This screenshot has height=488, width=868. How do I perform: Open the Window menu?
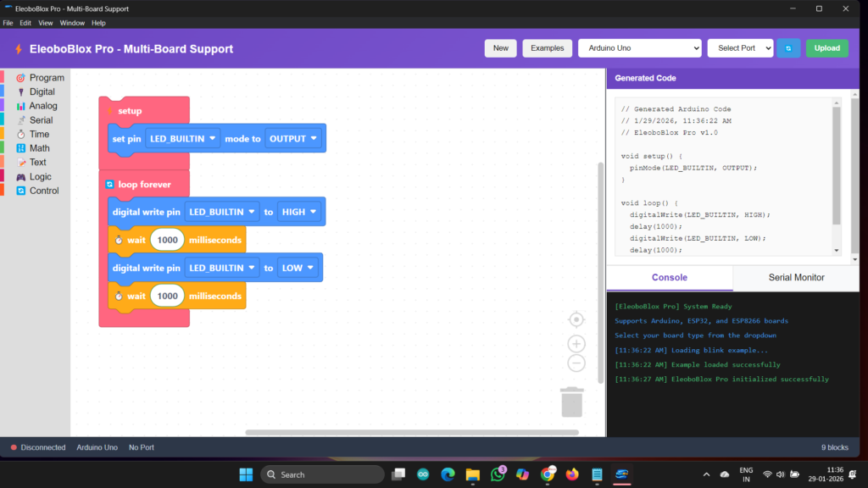tap(72, 23)
